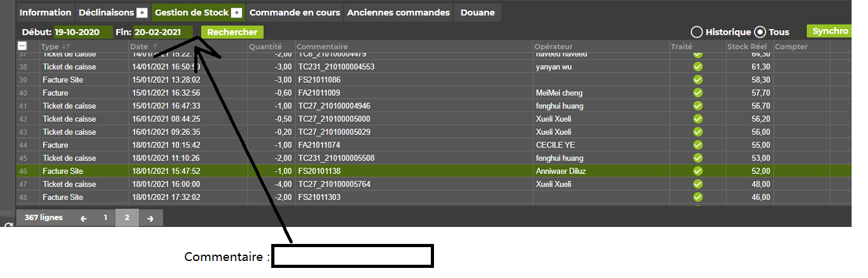868x278 pixels.
Task: Select the Tous radio button
Action: [760, 32]
